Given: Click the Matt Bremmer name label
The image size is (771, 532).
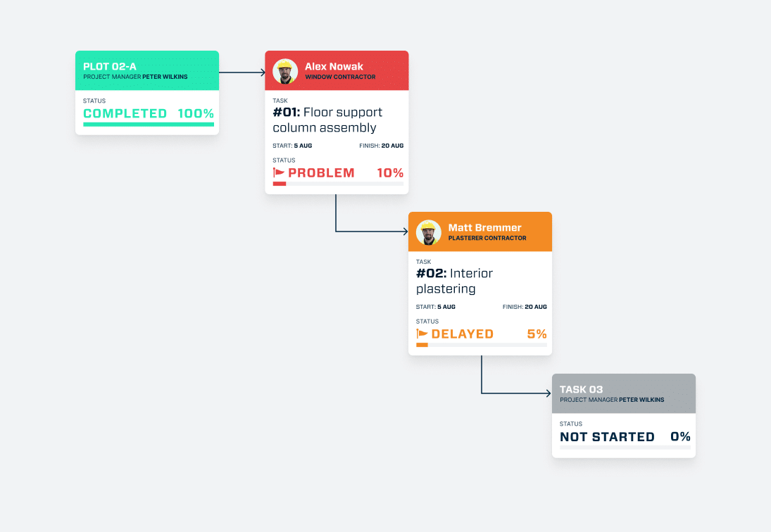Looking at the screenshot, I should pyautogui.click(x=484, y=228).
